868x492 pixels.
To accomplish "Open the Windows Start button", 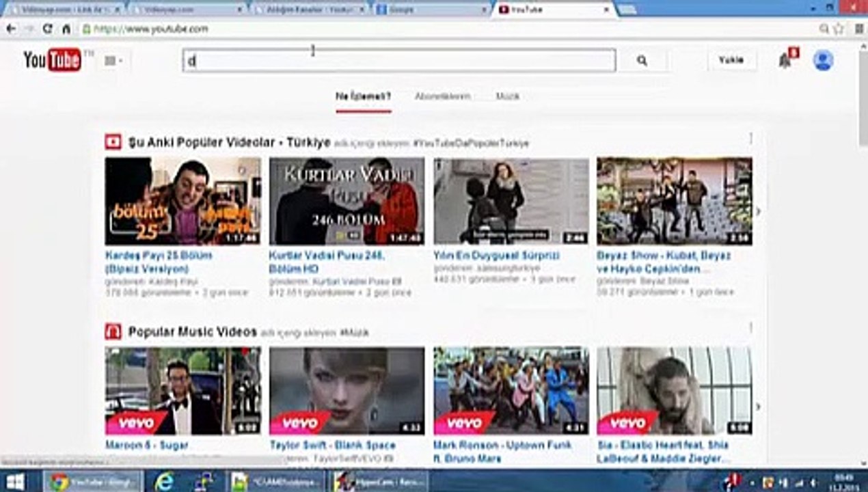I will coord(14,482).
